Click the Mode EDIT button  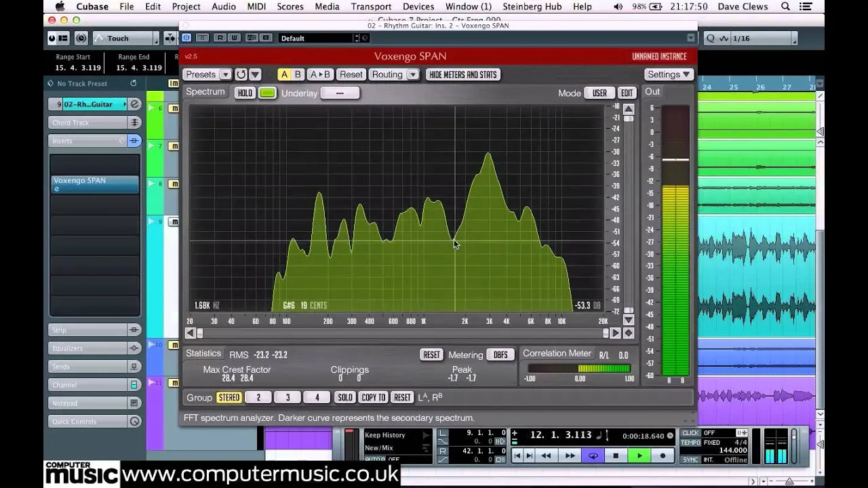[627, 93]
